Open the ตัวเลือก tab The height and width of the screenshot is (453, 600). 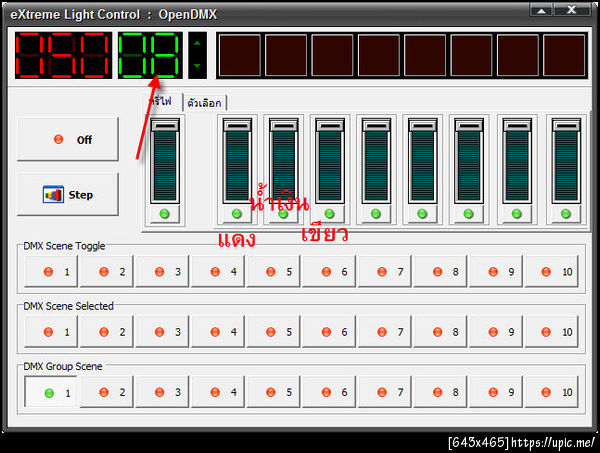pyautogui.click(x=205, y=103)
